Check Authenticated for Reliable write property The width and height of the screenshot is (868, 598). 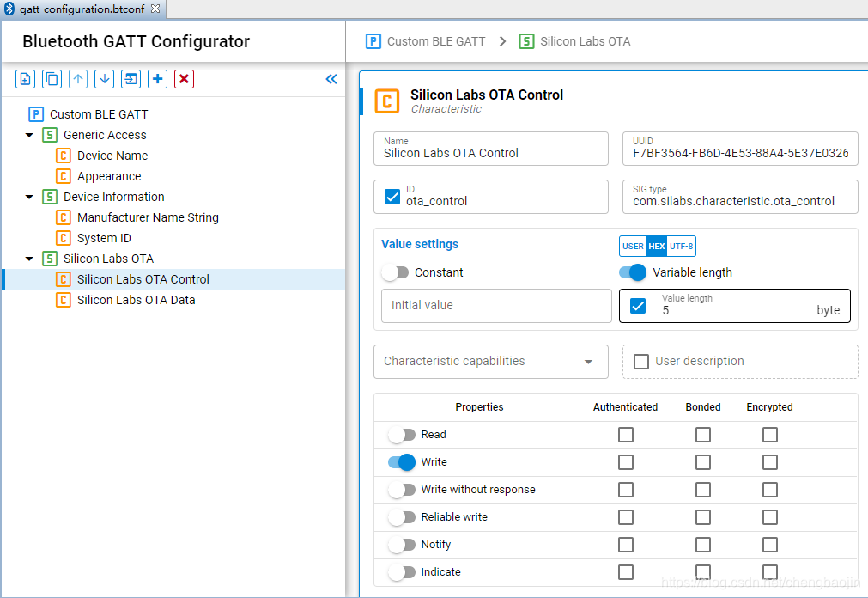point(626,517)
